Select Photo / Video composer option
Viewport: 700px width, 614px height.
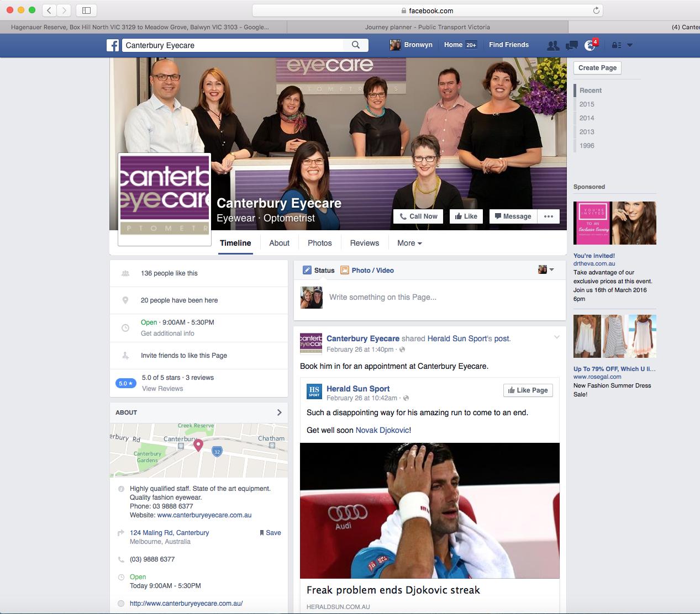(367, 270)
